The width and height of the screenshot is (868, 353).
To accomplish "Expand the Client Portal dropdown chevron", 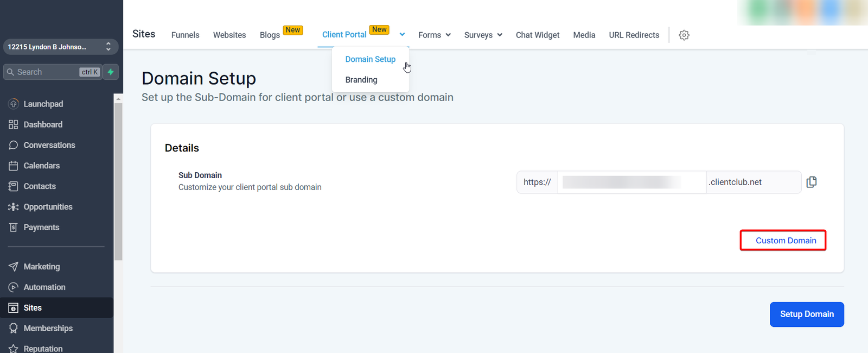I will [402, 35].
